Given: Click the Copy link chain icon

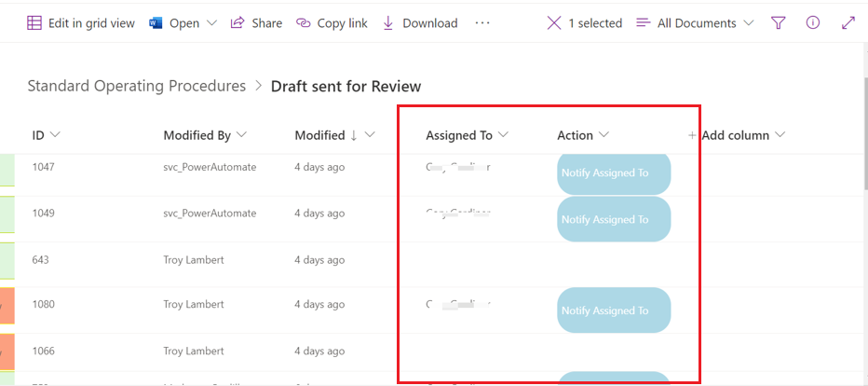Looking at the screenshot, I should [304, 23].
